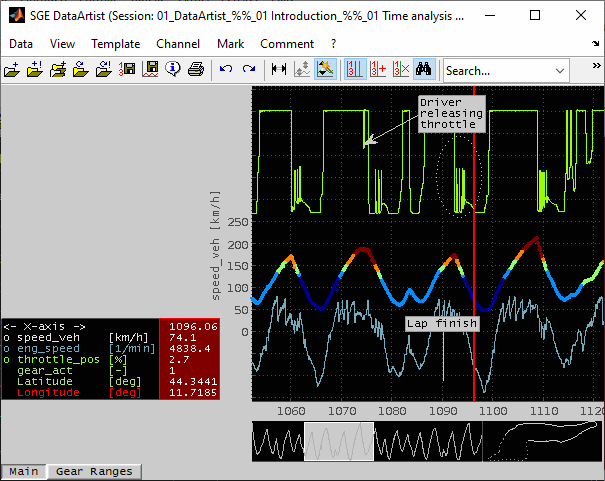This screenshot has height=481, width=605.
Task: Click the latitude value 44.3441
Action: tap(193, 381)
